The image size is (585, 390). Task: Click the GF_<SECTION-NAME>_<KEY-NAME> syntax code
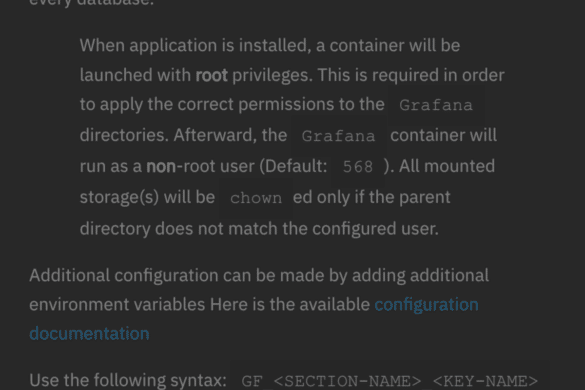(x=390, y=381)
